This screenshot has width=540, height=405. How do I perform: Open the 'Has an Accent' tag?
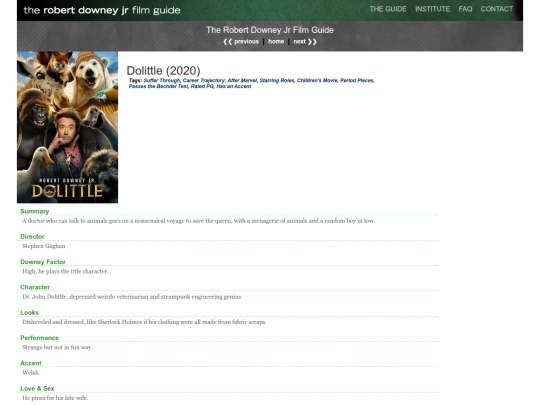tap(234, 86)
